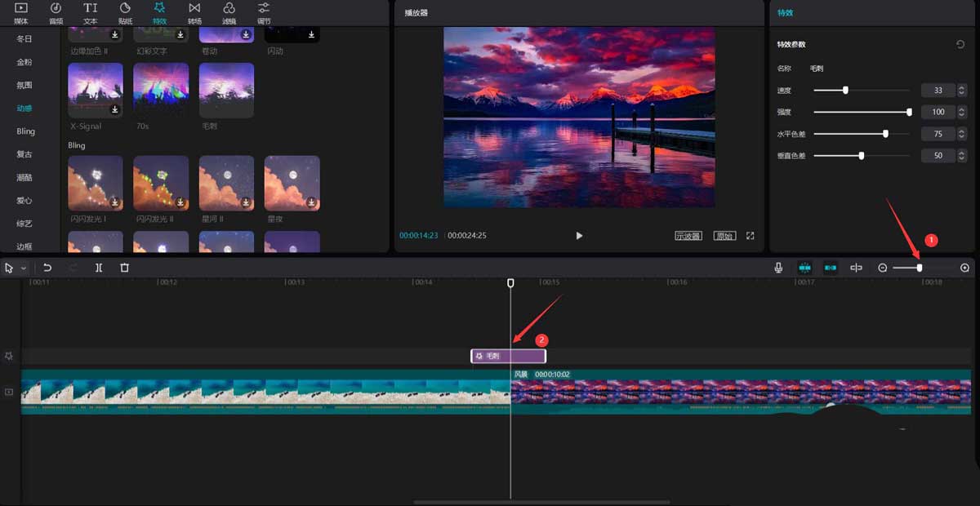Click the 原始 ratio button in player
980x506 pixels.
pos(724,236)
